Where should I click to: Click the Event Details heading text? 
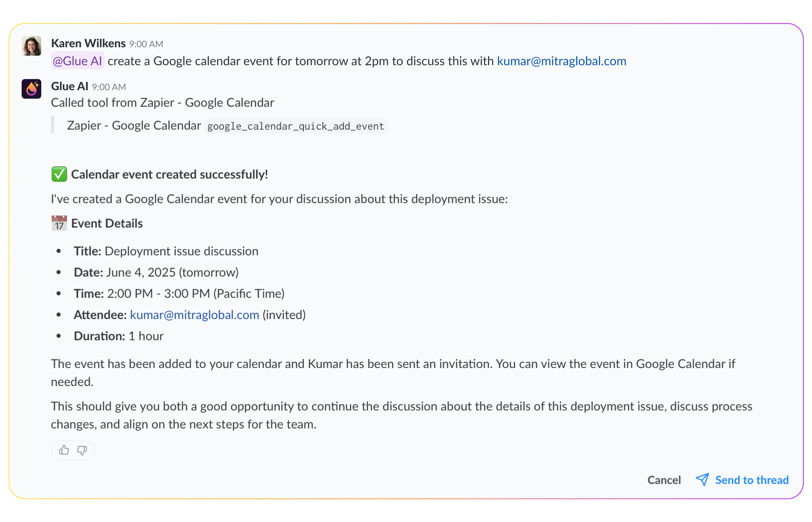click(107, 223)
